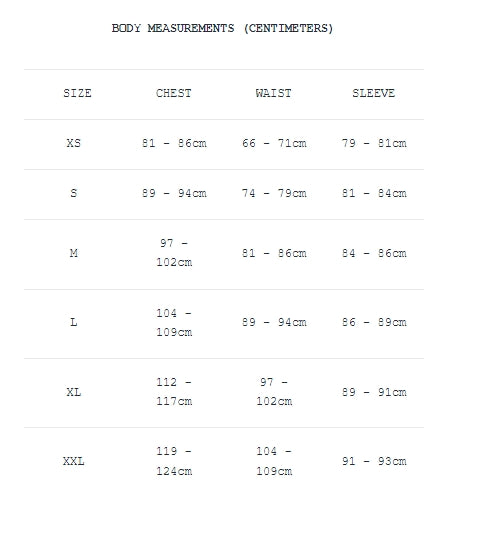Click the S size row label
Screen dimensions: 489x541
[74, 193]
